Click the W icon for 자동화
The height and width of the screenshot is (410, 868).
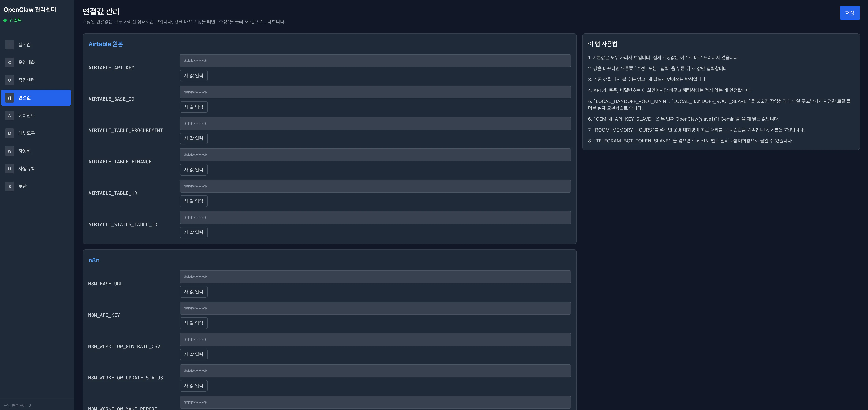click(9, 151)
